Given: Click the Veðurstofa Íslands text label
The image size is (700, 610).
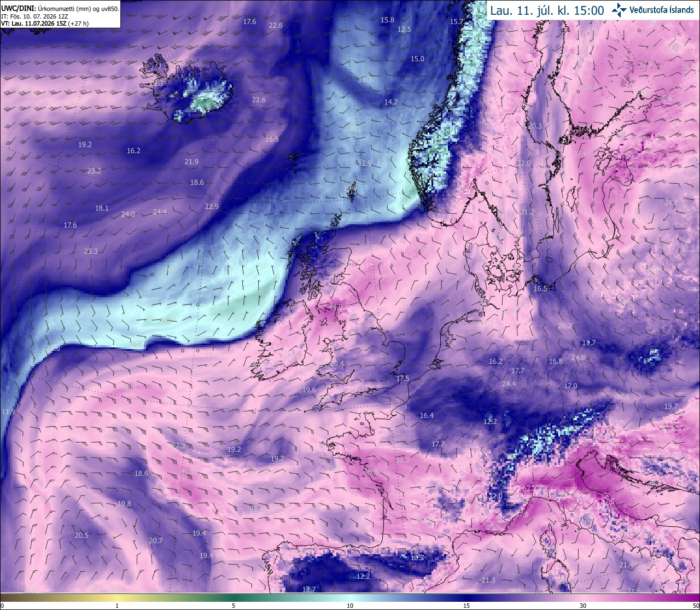Looking at the screenshot, I should coord(662,10).
